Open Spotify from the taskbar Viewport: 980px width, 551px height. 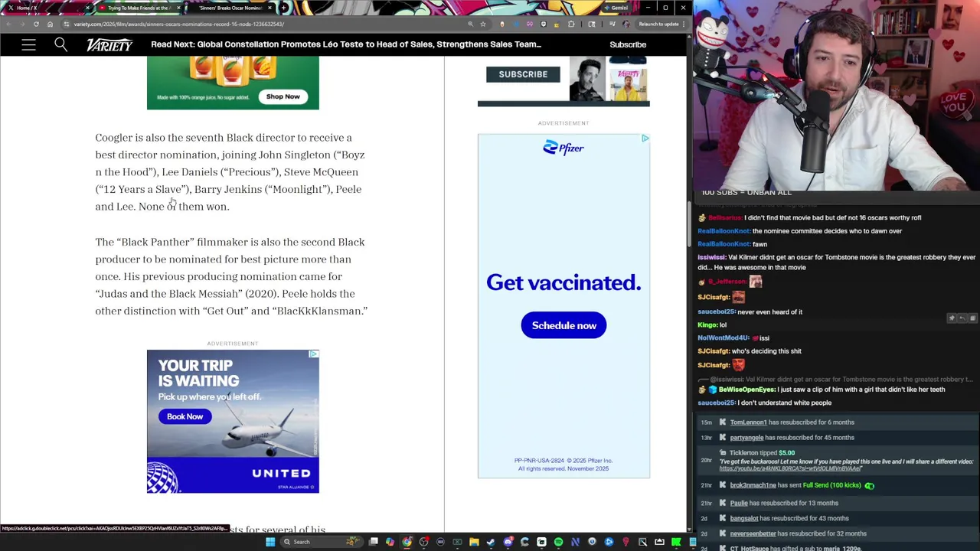point(558,542)
